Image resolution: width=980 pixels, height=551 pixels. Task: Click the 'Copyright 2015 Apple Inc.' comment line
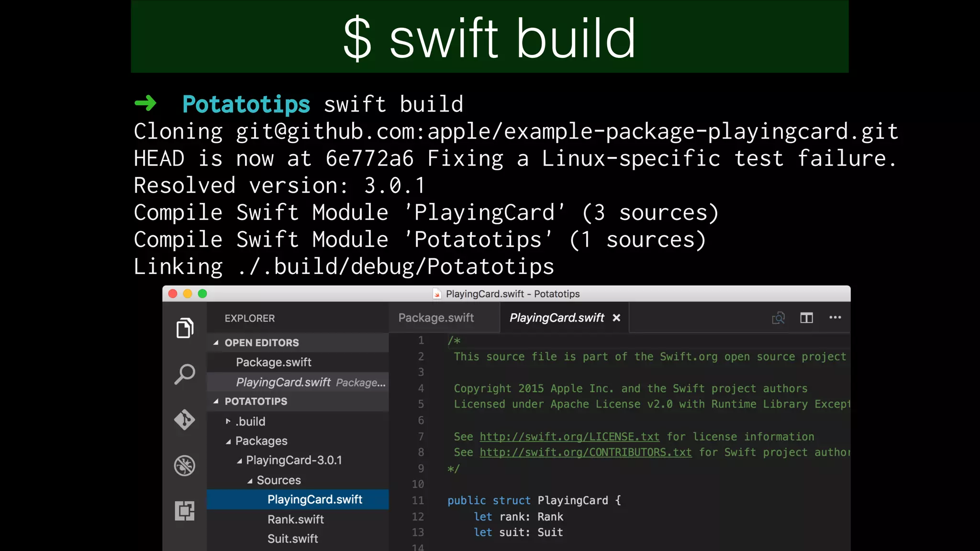pos(631,388)
